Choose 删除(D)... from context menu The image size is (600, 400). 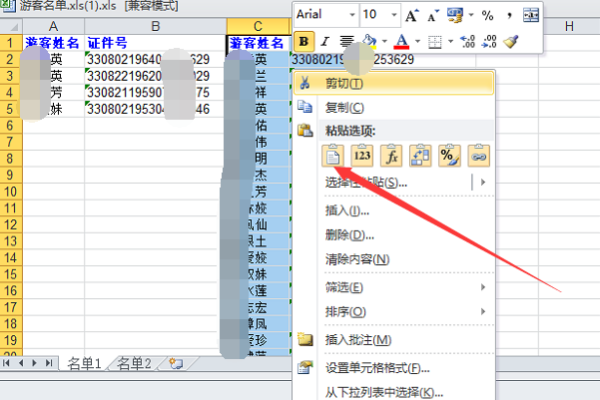click(393, 235)
